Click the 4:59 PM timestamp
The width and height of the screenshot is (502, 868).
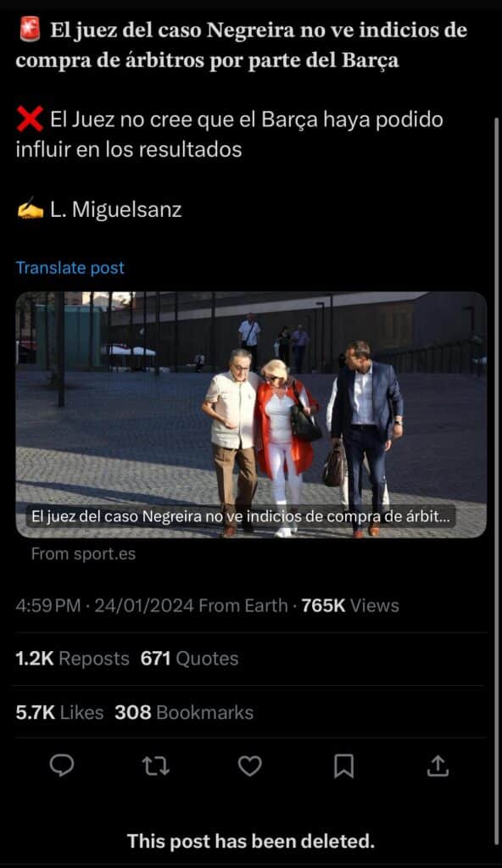48,605
